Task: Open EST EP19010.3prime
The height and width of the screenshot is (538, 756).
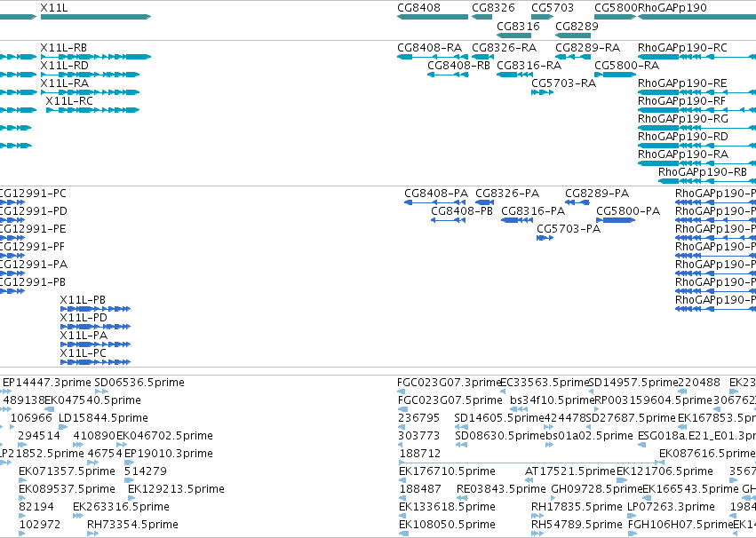Action: point(169,454)
